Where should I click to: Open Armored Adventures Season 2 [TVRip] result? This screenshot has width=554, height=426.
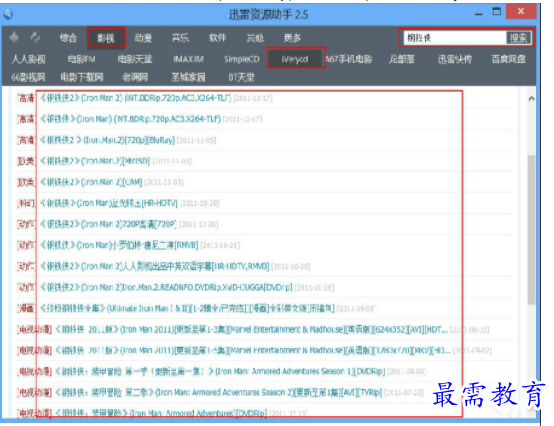tap(219, 392)
